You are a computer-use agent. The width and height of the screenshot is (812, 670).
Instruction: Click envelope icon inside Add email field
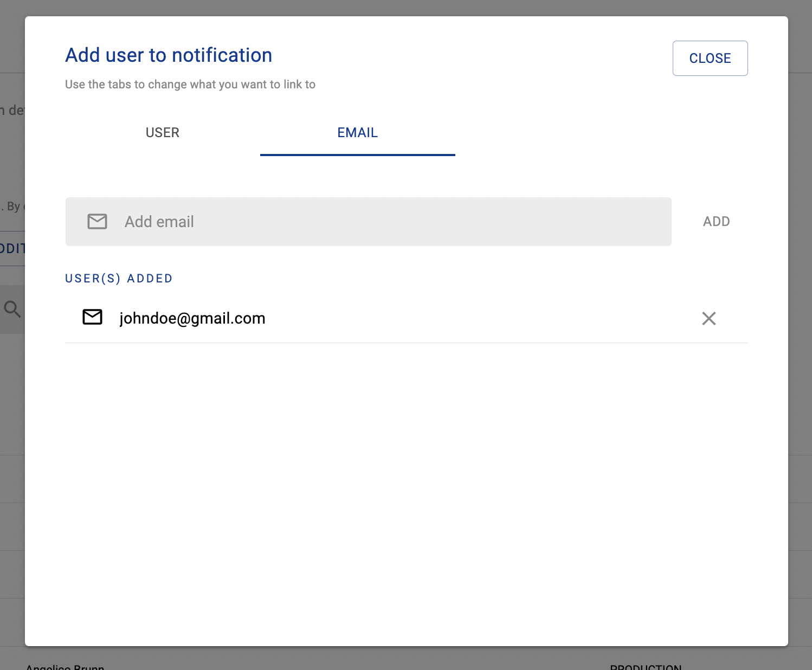point(98,222)
